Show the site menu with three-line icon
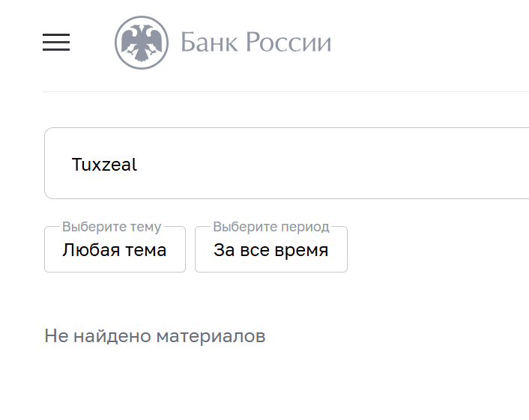Screen dimensions: 529x420 (x=56, y=43)
